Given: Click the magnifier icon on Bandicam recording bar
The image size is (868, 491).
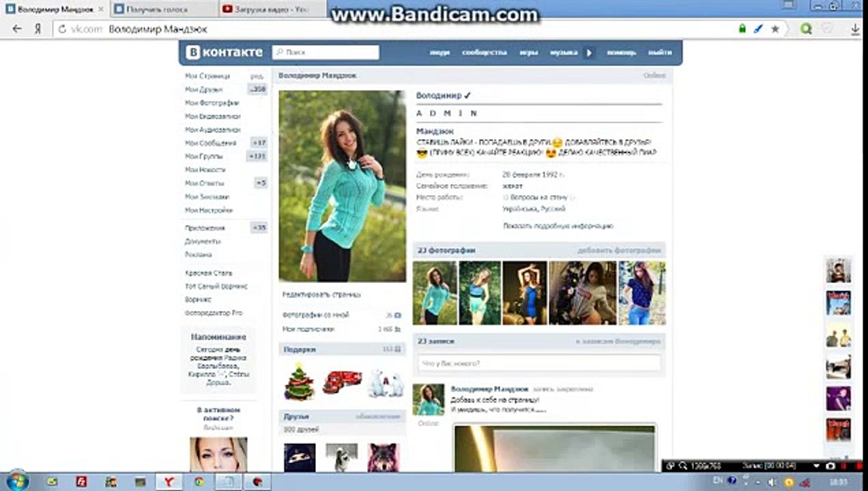Looking at the screenshot, I should (683, 466).
